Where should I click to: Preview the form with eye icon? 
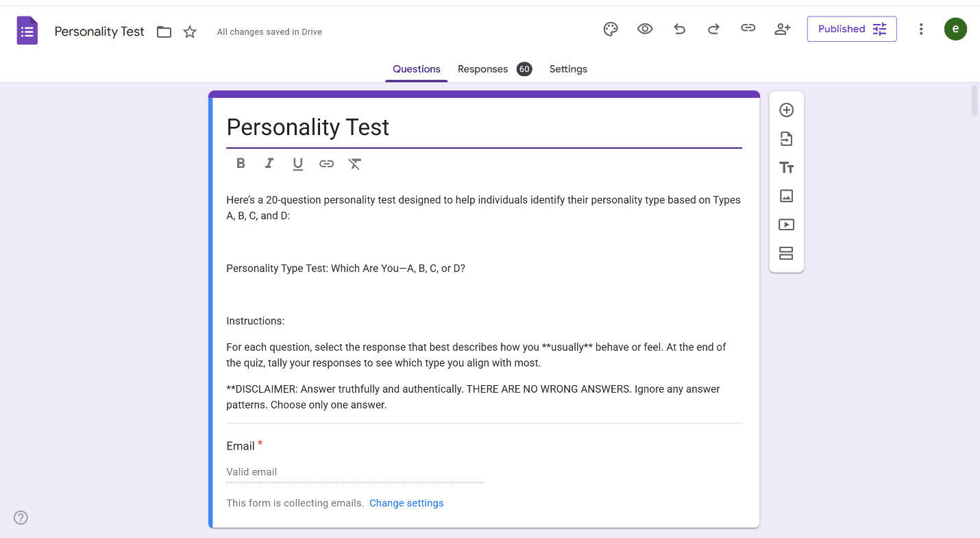[x=645, y=29]
